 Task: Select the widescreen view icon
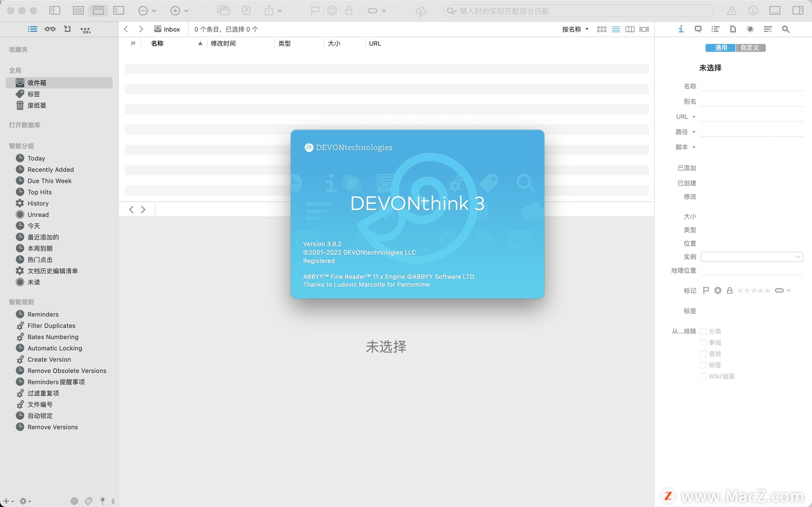click(x=644, y=29)
